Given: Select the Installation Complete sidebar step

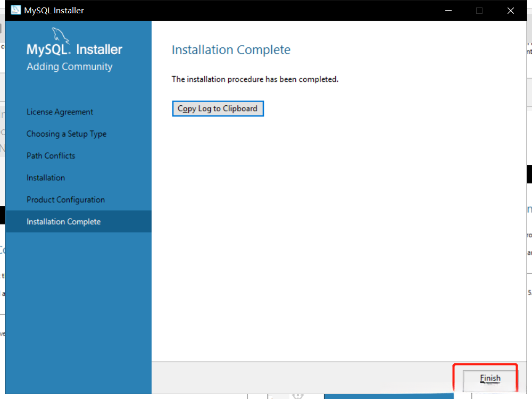Looking at the screenshot, I should click(x=78, y=221).
